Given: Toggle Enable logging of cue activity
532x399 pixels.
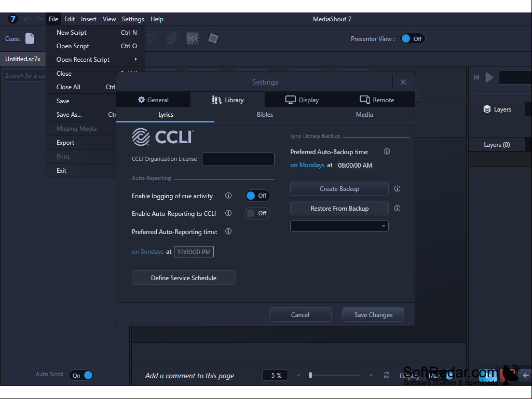Looking at the screenshot, I should click(257, 196).
